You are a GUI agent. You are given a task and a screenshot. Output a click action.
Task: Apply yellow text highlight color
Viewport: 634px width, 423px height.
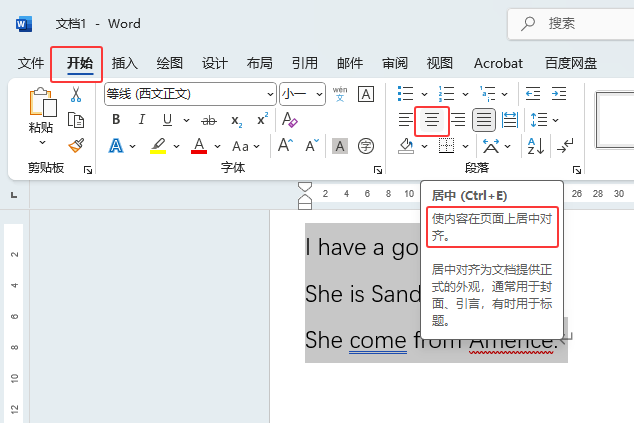click(158, 146)
